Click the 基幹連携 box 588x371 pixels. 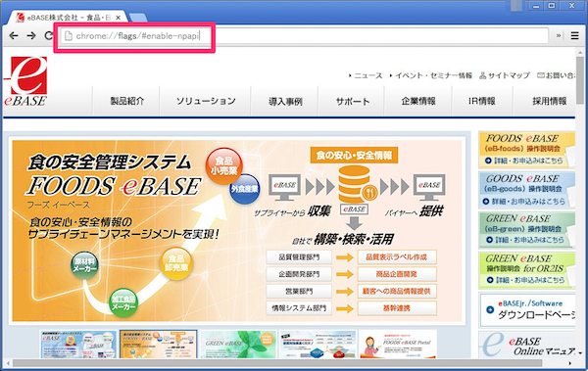click(x=397, y=308)
